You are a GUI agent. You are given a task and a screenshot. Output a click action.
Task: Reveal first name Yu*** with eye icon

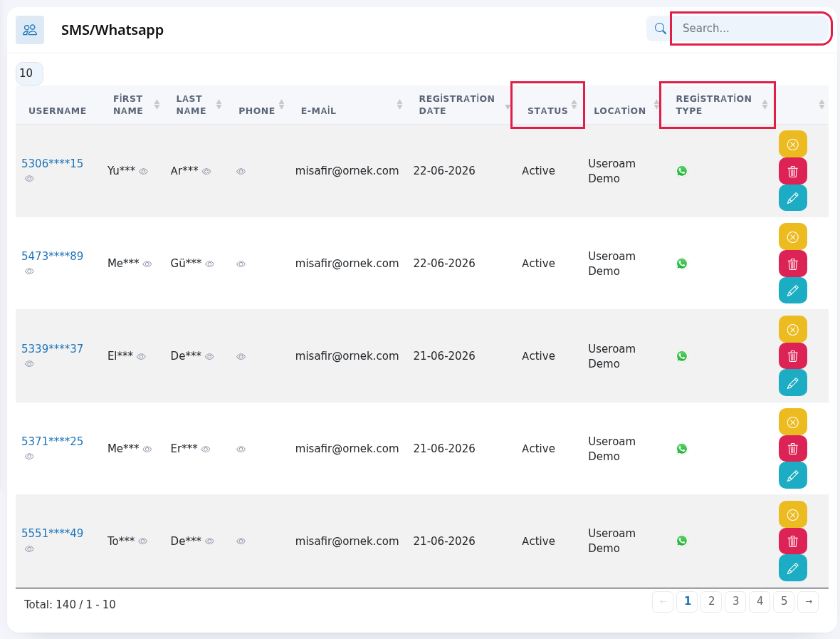point(144,172)
